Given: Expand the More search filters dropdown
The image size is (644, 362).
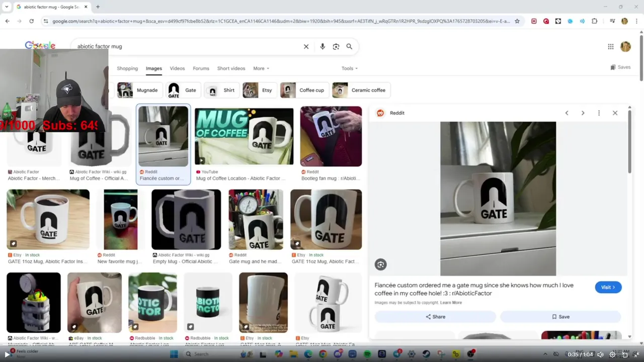Looking at the screenshot, I should click(x=261, y=68).
